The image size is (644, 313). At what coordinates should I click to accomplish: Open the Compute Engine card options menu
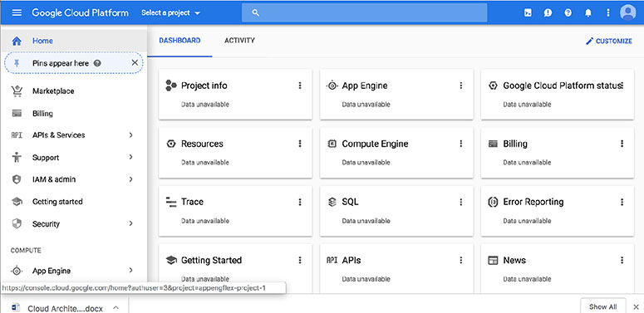461,144
